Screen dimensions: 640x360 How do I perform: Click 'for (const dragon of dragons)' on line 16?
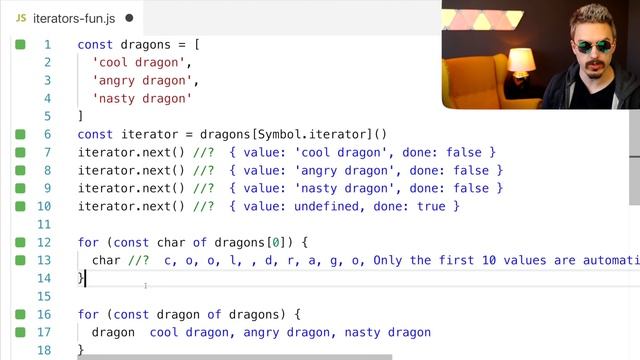click(182, 314)
